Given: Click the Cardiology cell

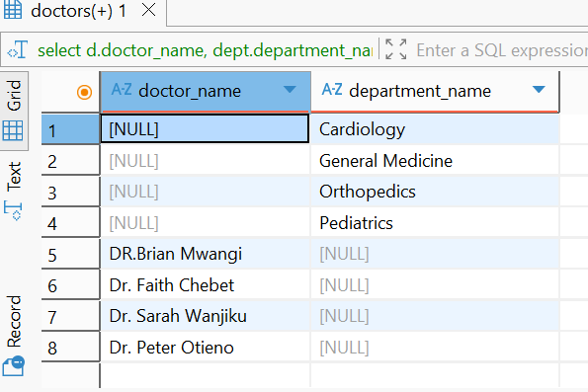Looking at the screenshot, I should click(x=435, y=129).
